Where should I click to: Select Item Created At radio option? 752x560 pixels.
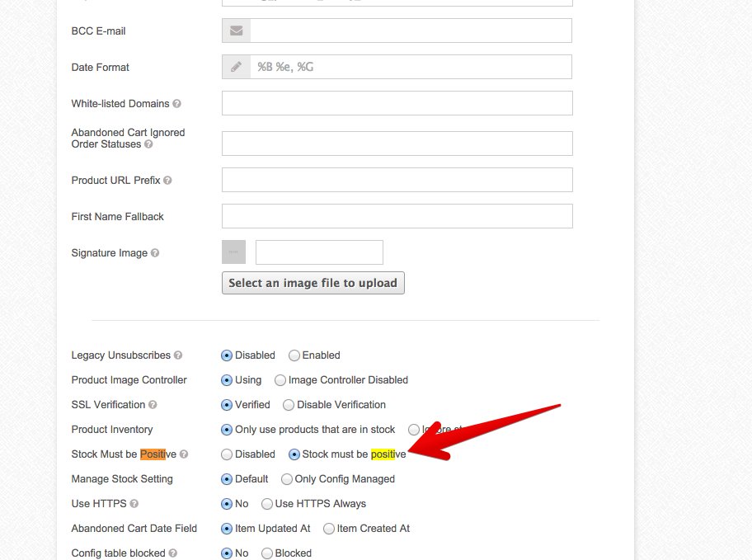[329, 529]
